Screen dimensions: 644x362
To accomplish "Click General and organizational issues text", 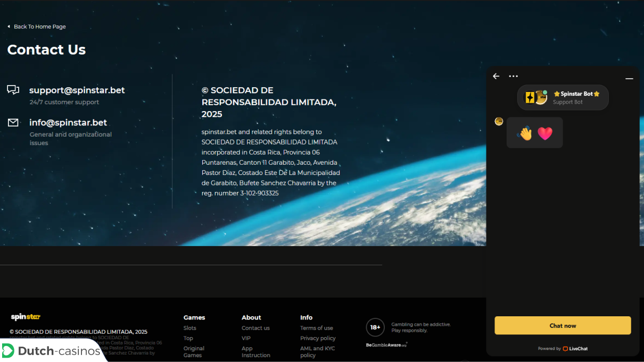I will [x=71, y=139].
